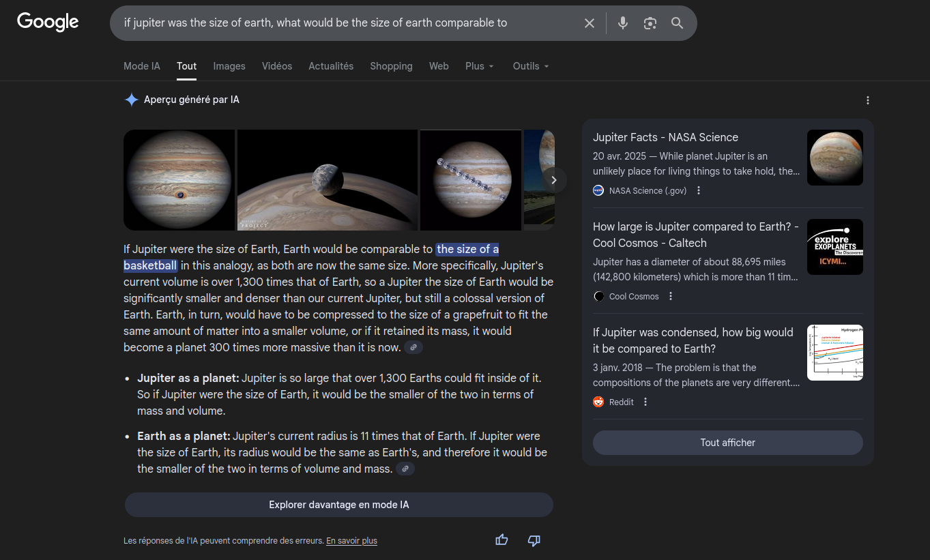Click the 'Jupiter as a planet:' heading
The width and height of the screenshot is (930, 560).
[x=188, y=378]
